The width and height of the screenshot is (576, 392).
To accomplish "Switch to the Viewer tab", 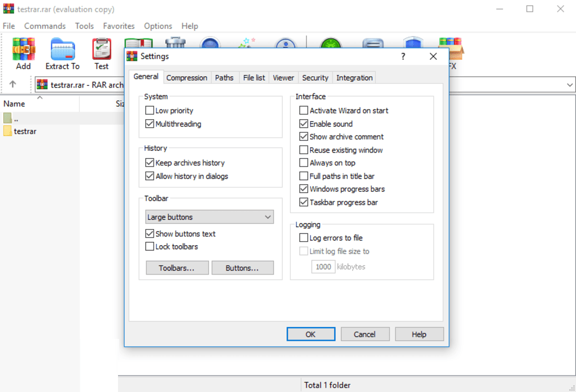I will (283, 77).
